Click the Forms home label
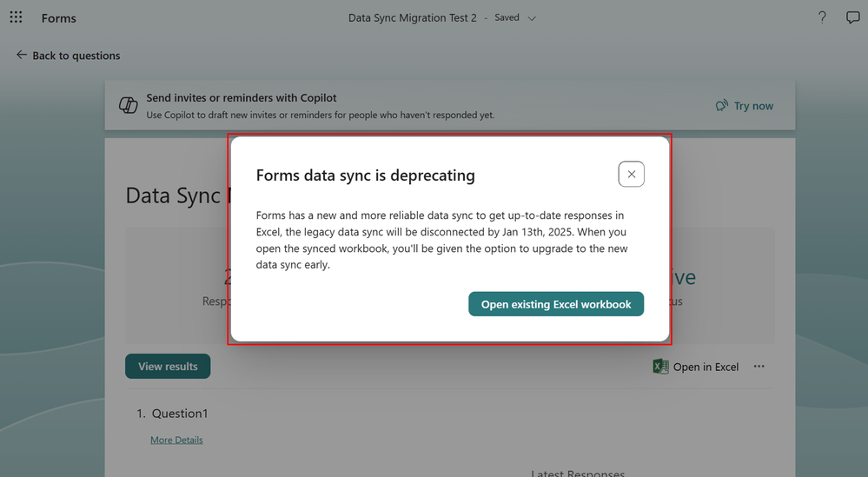Screen dimensions: 868x477 point(59,18)
